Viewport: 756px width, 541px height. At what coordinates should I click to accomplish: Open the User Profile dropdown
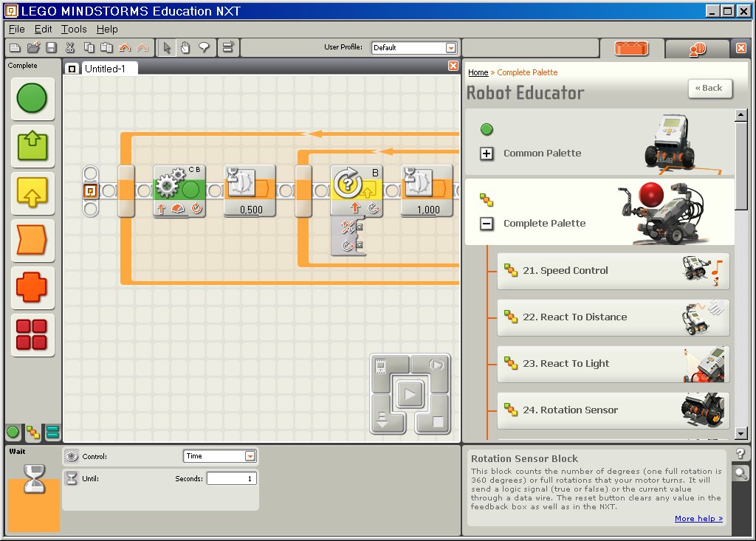pyautogui.click(x=450, y=48)
